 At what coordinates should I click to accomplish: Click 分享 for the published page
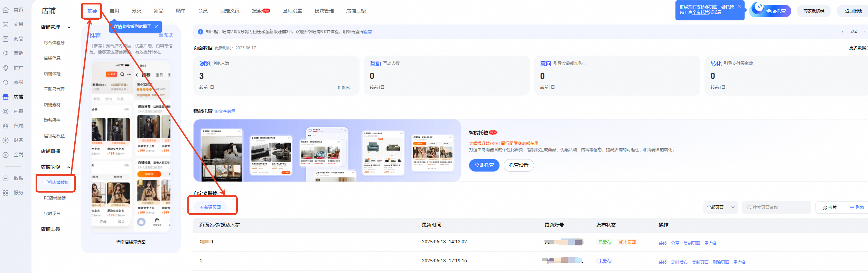[x=675, y=243]
